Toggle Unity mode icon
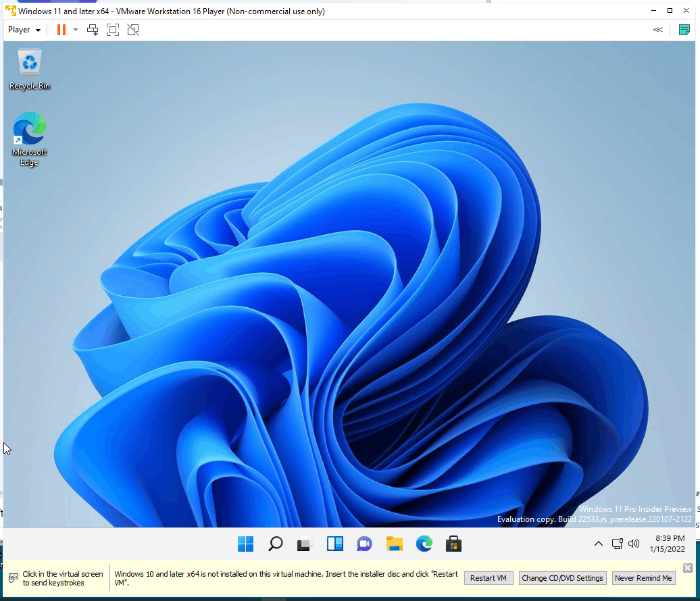This screenshot has width=700, height=601. point(133,30)
